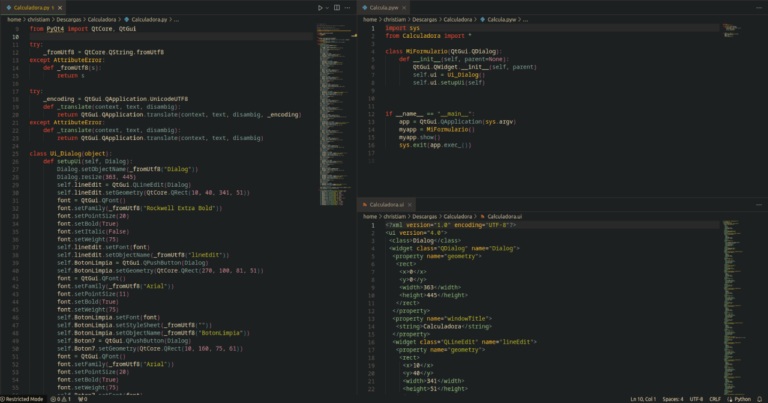
Task: Click '<class>Dialog</class>' line in Calculadora.ui
Action: 425,241
